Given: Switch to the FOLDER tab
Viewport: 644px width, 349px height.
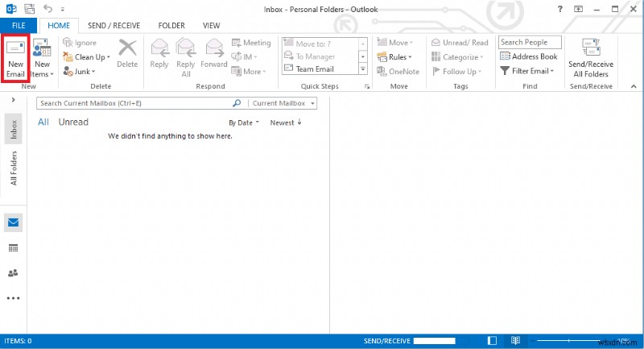Looking at the screenshot, I should [171, 26].
